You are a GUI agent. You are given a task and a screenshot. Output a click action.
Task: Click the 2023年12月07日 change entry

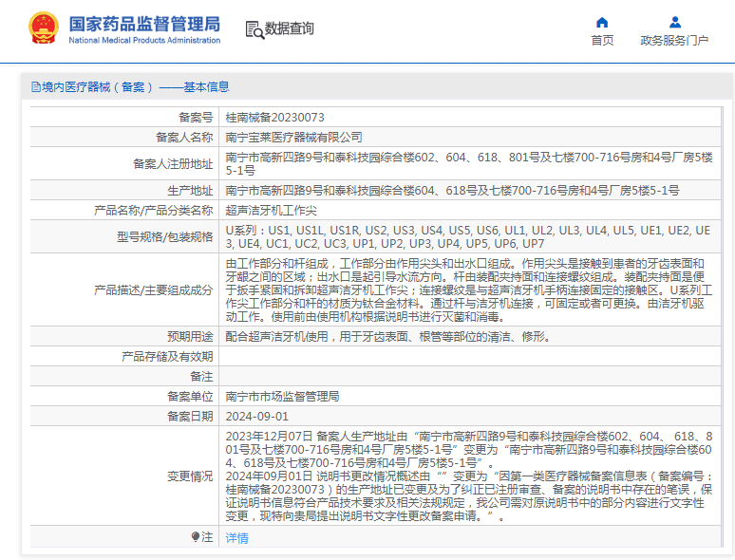(469, 449)
